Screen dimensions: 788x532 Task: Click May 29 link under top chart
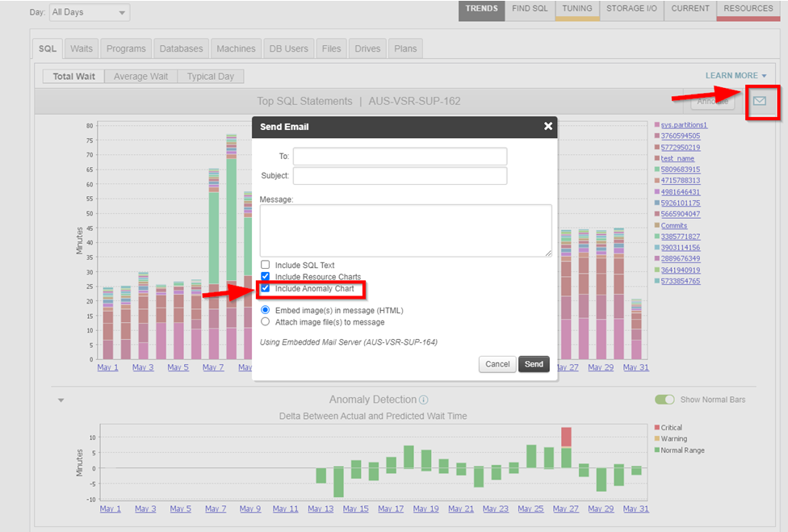(601, 367)
